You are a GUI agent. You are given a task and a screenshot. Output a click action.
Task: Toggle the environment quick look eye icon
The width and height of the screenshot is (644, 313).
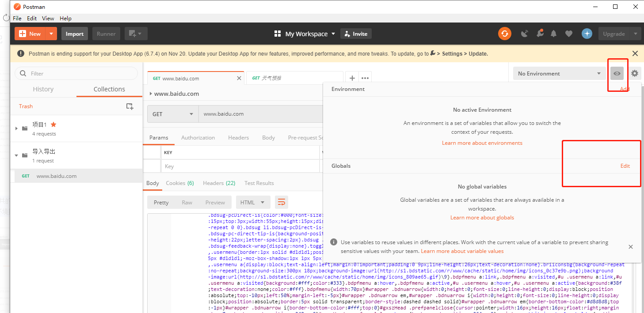pyautogui.click(x=617, y=74)
